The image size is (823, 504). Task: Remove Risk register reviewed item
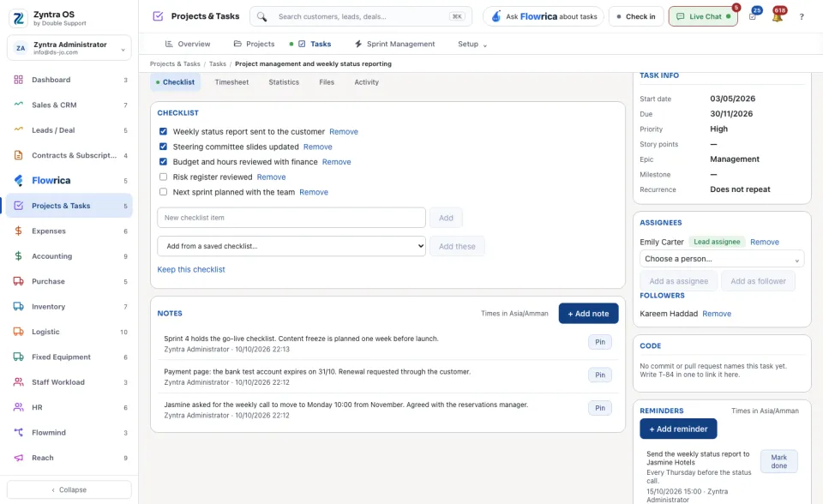(x=272, y=177)
